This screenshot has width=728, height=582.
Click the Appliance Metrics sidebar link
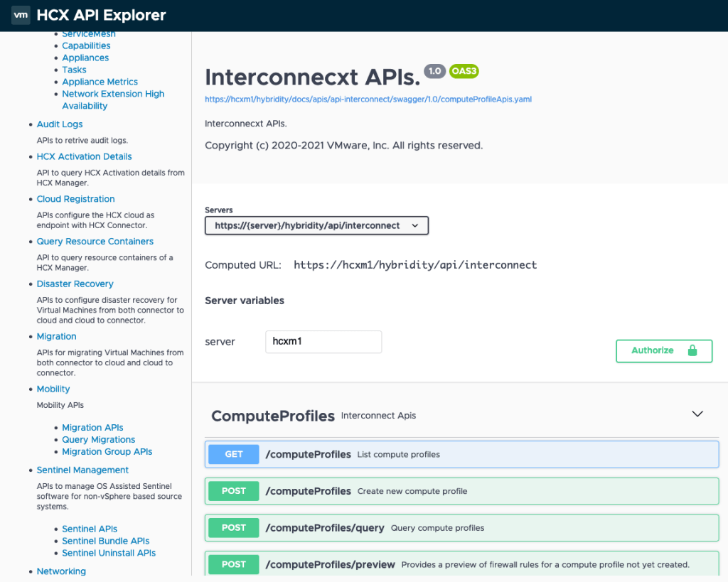(x=100, y=82)
